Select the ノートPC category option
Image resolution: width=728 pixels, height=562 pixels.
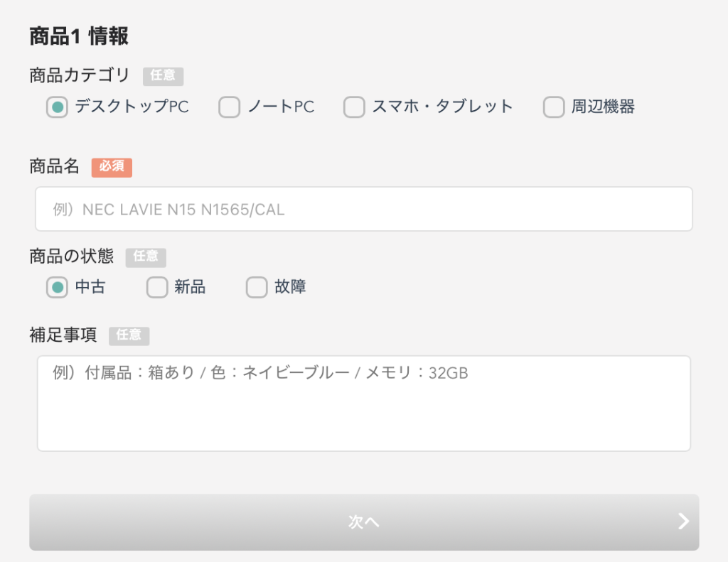(229, 107)
